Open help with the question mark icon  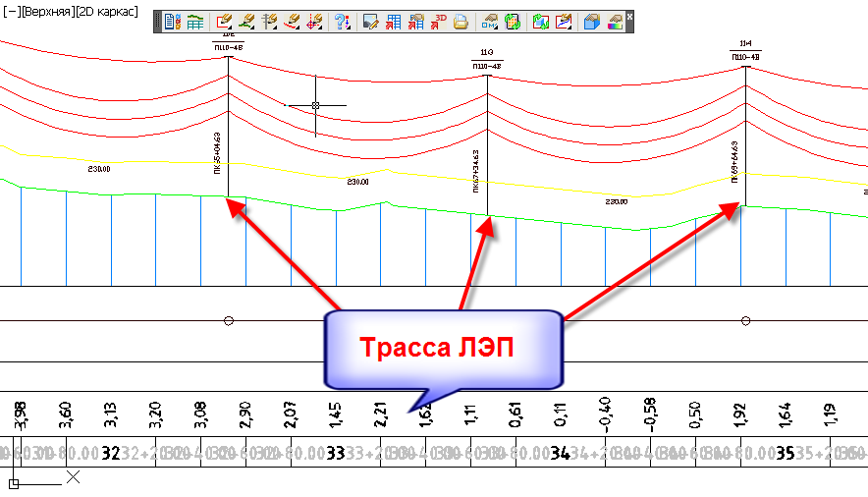(342, 21)
